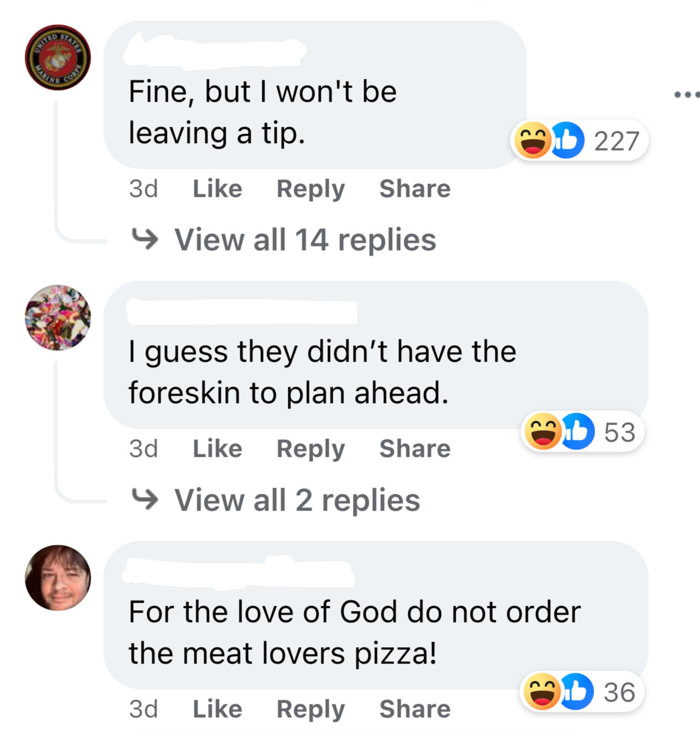Click the three-dot options icon

tap(687, 95)
